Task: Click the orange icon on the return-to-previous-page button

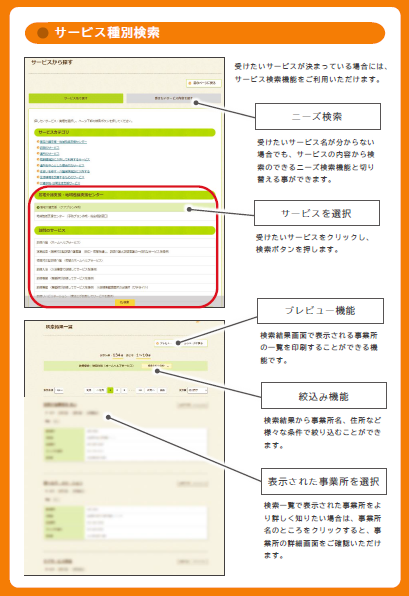Action: tap(190, 83)
